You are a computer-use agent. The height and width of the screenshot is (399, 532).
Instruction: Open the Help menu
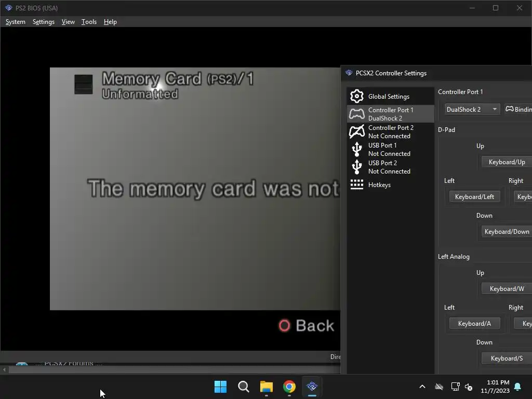(x=110, y=22)
